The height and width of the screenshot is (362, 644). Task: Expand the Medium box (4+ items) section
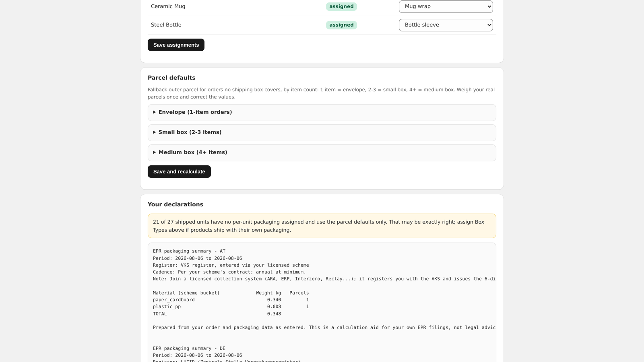pyautogui.click(x=322, y=152)
